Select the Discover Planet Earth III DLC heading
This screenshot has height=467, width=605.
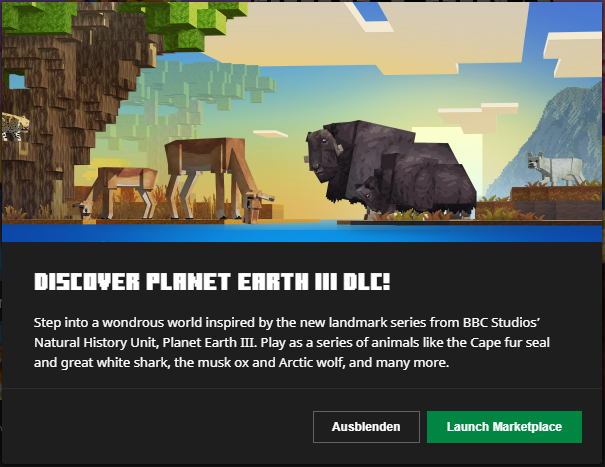pos(212,282)
